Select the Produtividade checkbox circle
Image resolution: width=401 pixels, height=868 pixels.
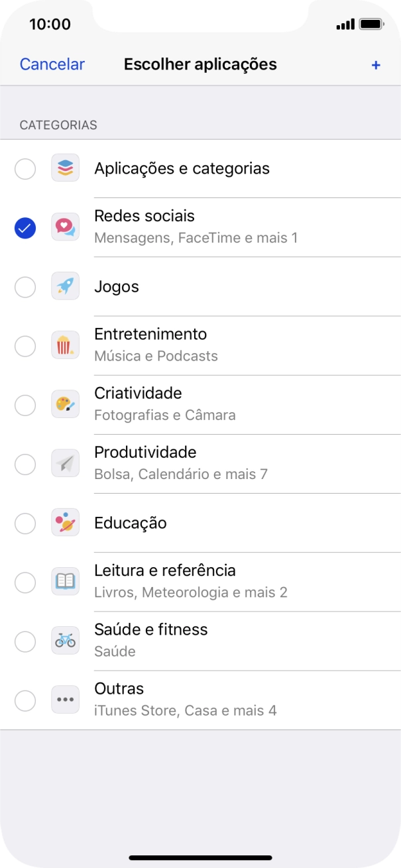point(25,464)
